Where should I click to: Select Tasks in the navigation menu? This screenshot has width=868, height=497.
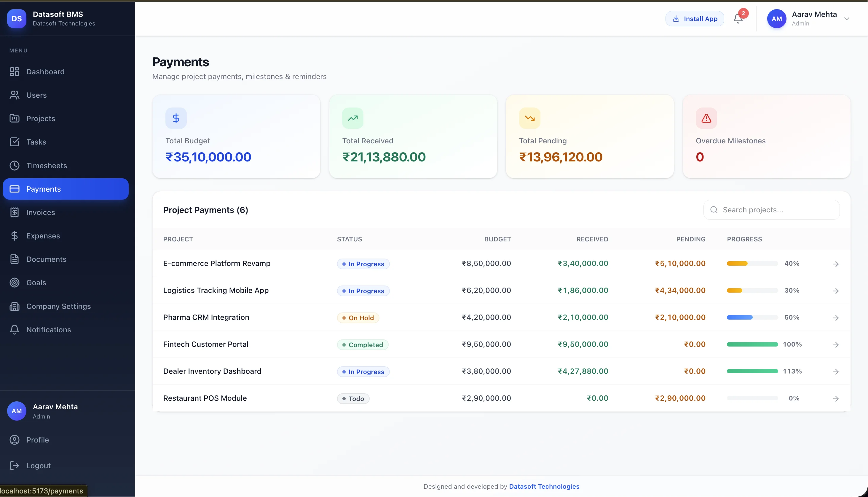click(x=36, y=142)
